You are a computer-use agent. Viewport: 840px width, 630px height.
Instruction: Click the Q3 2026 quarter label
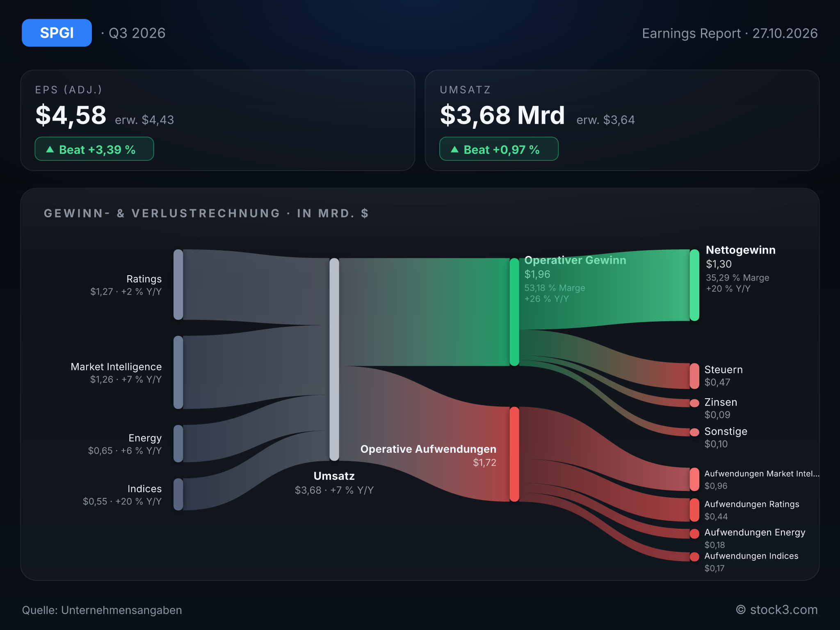click(137, 33)
